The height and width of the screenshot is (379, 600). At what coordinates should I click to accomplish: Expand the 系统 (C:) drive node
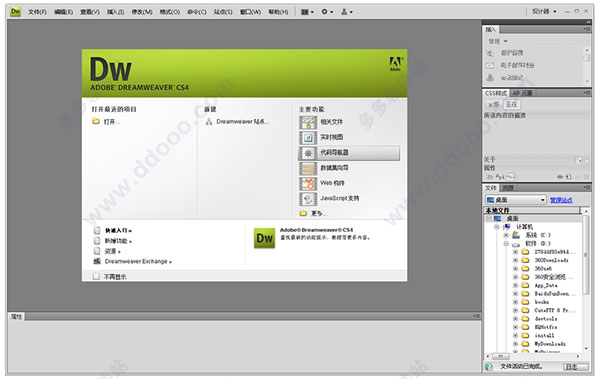(x=506, y=235)
